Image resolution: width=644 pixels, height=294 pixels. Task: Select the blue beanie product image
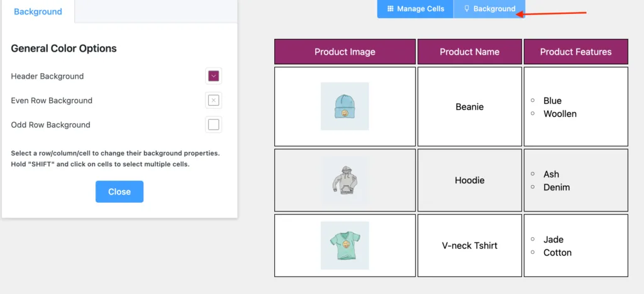click(345, 106)
